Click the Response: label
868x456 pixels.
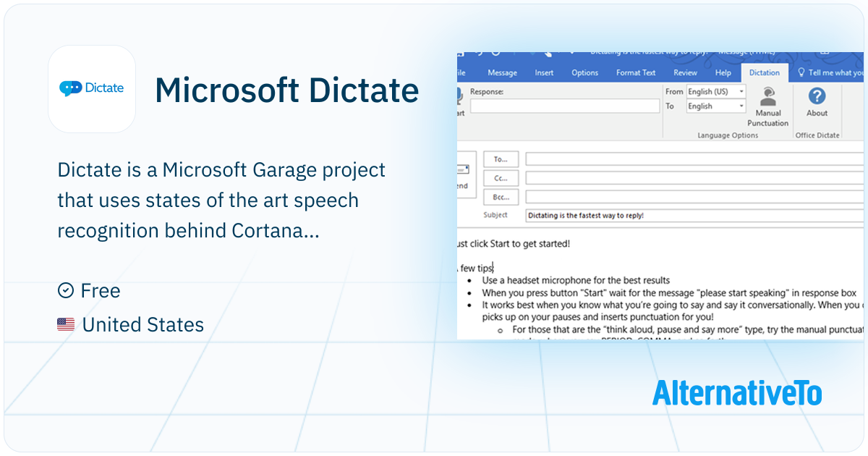tap(487, 92)
